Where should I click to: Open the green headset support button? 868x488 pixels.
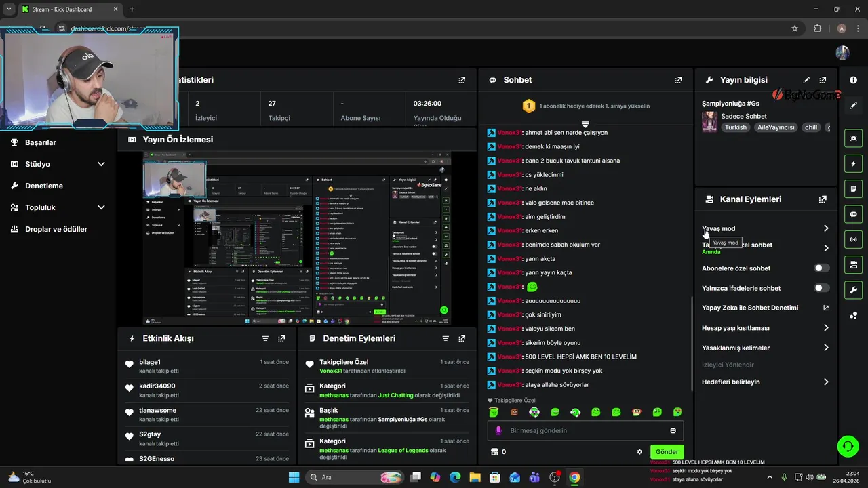pos(848,446)
